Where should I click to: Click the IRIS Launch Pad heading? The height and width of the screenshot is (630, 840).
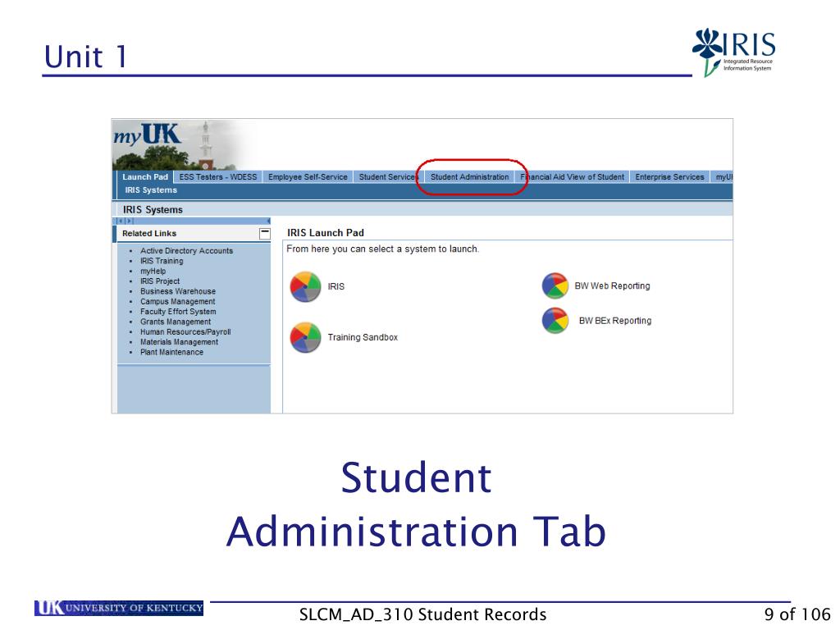point(325,233)
